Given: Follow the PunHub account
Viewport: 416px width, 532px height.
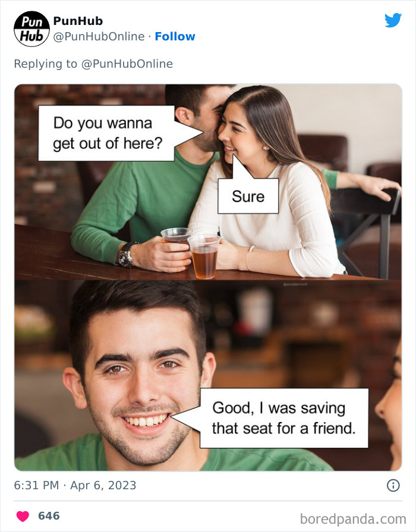Looking at the screenshot, I should (175, 36).
